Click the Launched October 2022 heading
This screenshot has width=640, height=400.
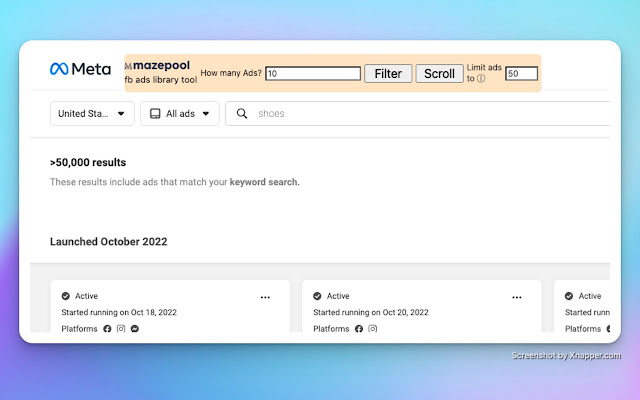click(x=109, y=242)
